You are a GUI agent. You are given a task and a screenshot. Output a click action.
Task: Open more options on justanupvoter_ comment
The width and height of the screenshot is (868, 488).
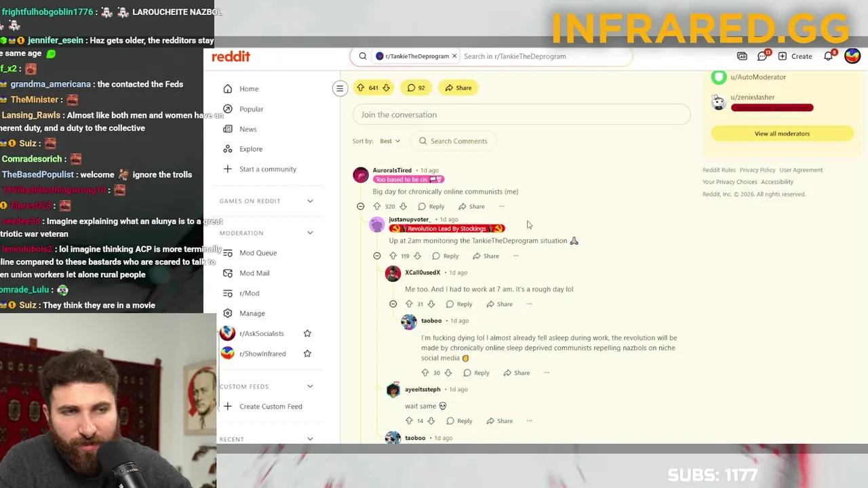pyautogui.click(x=516, y=256)
